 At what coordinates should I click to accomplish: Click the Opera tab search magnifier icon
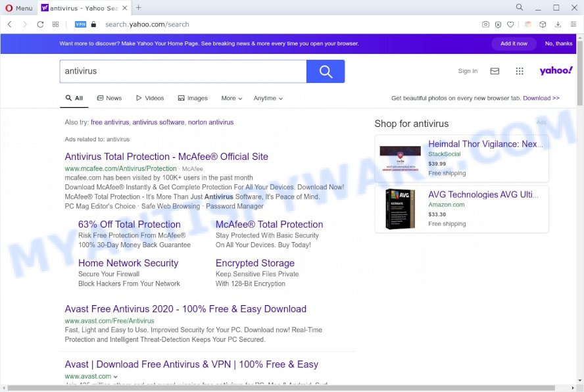point(519,7)
